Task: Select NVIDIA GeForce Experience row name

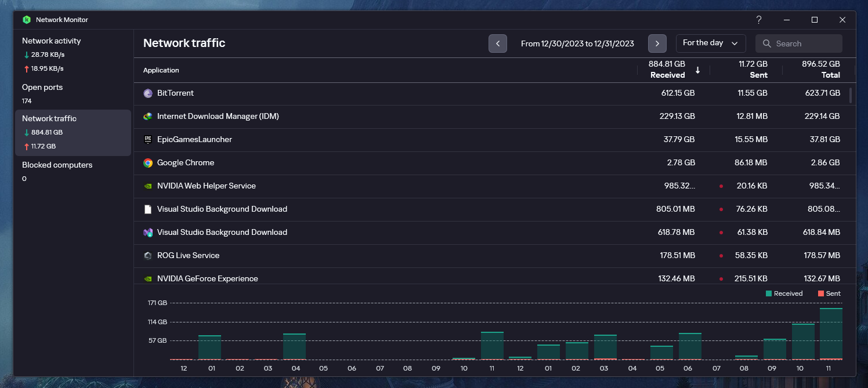Action: pos(208,278)
